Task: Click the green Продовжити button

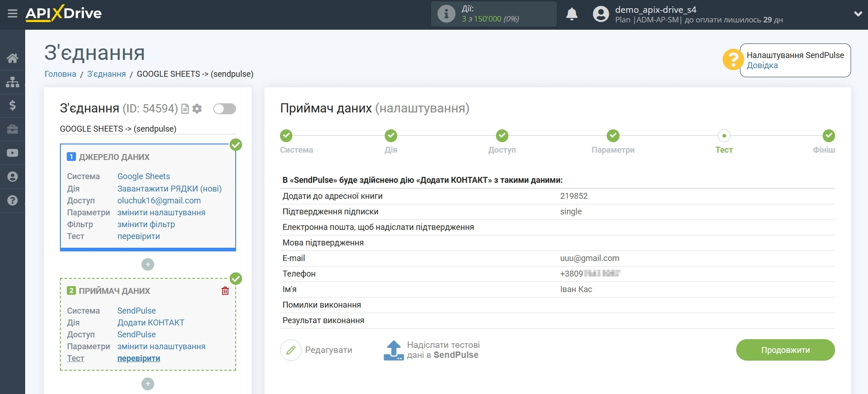Action: pos(785,350)
